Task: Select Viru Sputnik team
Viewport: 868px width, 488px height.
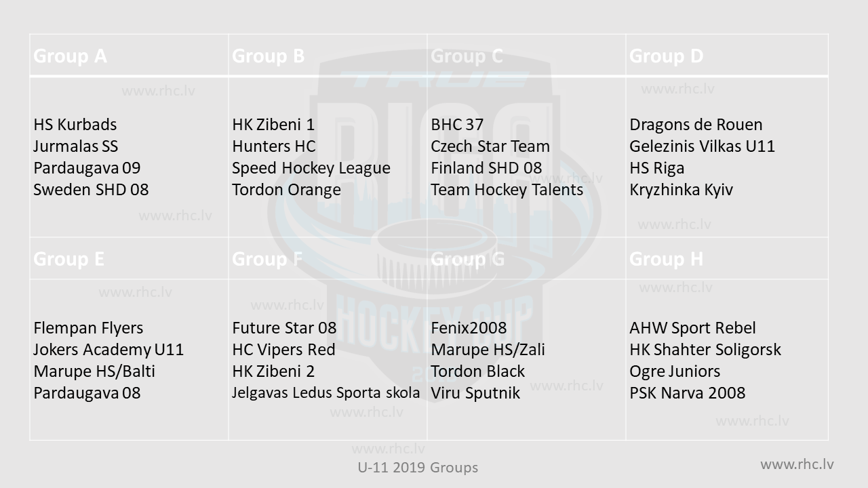Action: (475, 393)
